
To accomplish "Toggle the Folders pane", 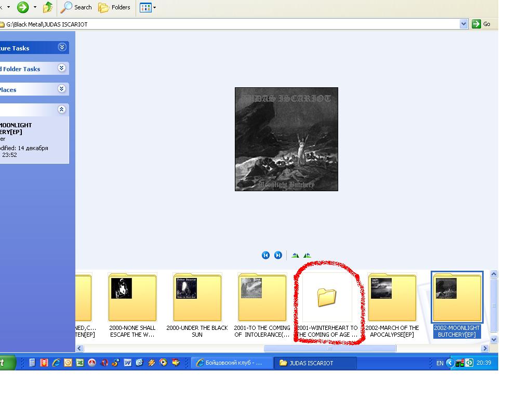I will [114, 7].
